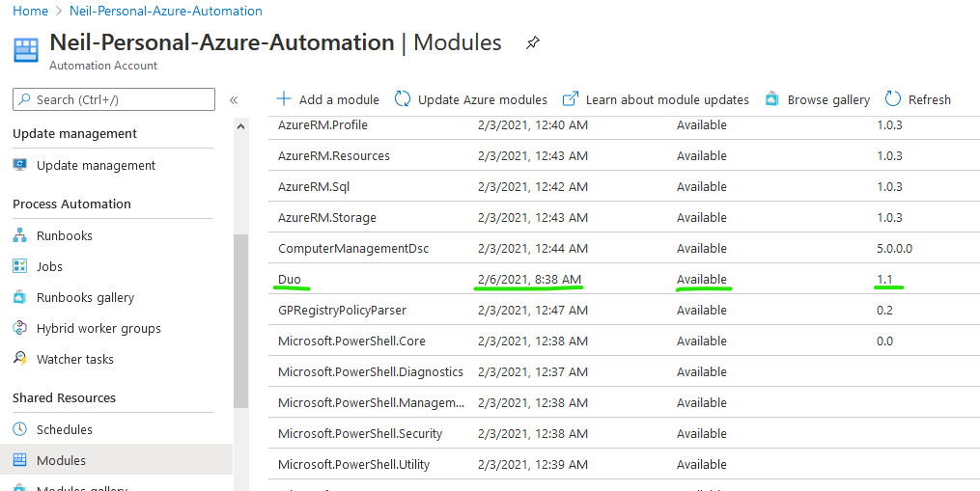Click the Refresh button label

point(930,100)
